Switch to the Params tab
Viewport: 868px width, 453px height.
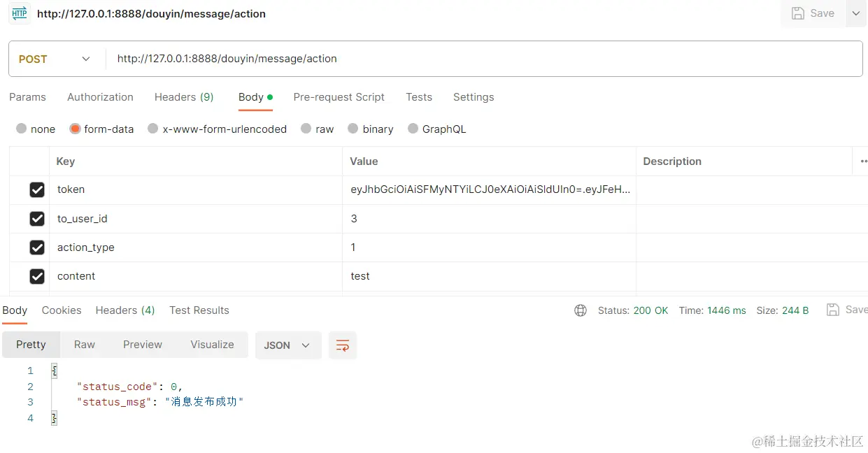27,97
